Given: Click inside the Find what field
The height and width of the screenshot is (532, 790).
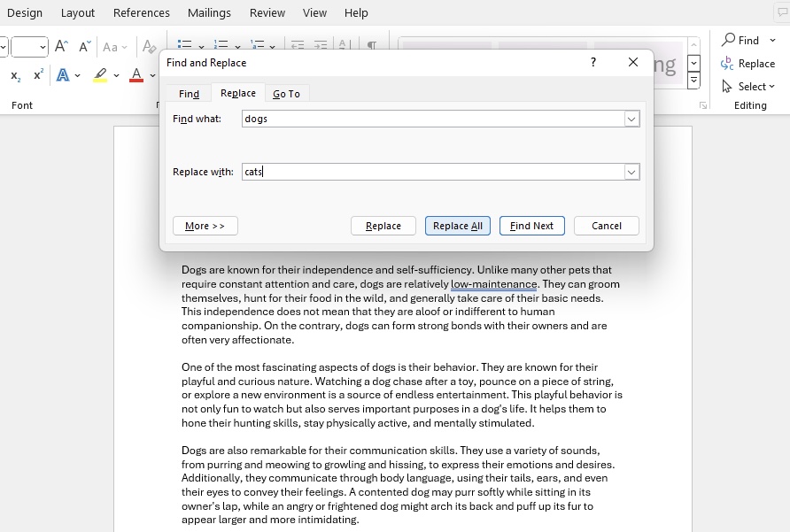Looking at the screenshot, I should [433, 119].
